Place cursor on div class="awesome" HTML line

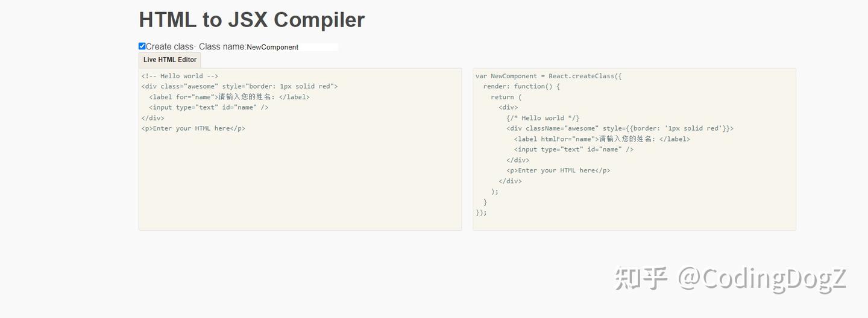click(x=239, y=86)
